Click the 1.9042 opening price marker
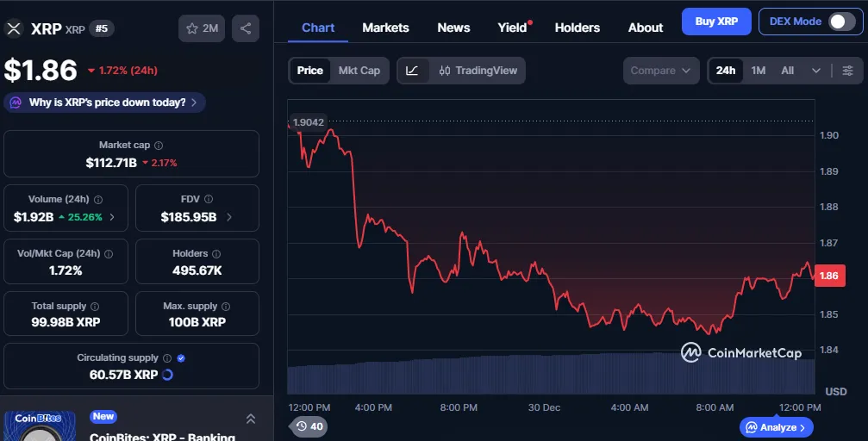 coord(309,122)
